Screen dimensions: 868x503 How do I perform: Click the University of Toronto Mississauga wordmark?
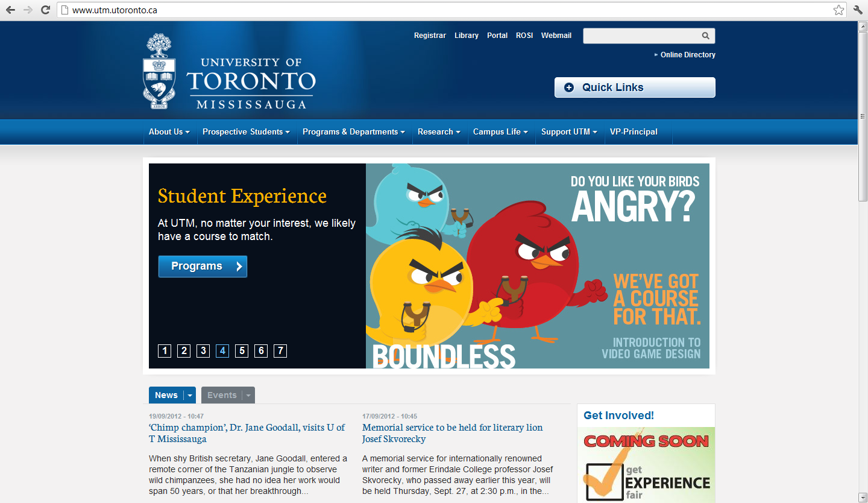coord(251,83)
